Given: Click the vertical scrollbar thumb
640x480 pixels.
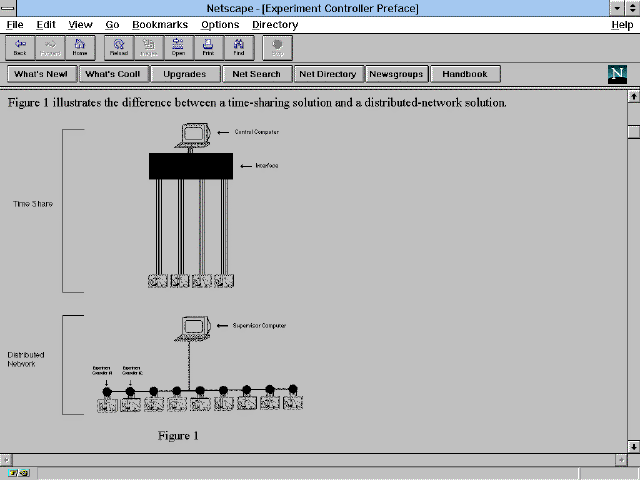Looking at the screenshot, I should pyautogui.click(x=633, y=132).
